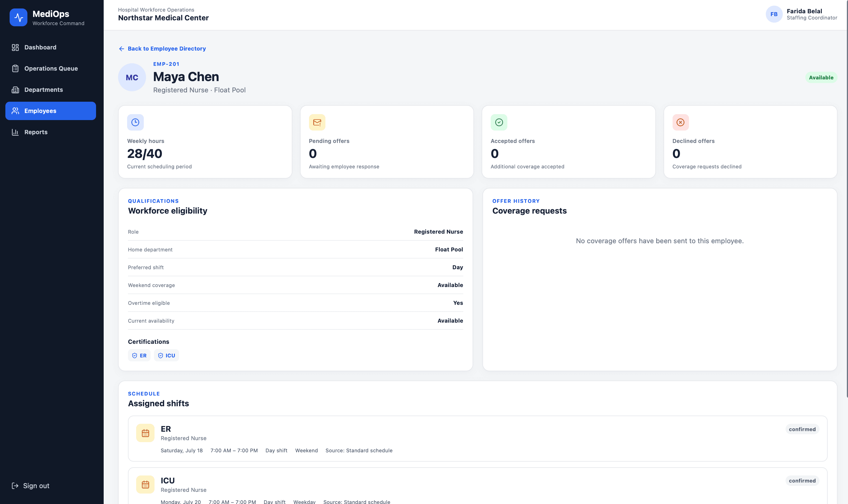Click the Employees people icon
The height and width of the screenshot is (504, 848).
tap(15, 111)
